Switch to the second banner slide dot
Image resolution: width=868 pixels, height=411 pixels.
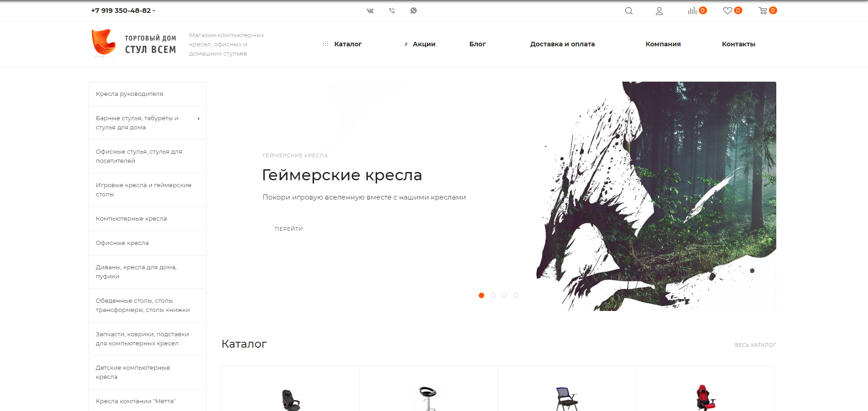click(x=493, y=295)
